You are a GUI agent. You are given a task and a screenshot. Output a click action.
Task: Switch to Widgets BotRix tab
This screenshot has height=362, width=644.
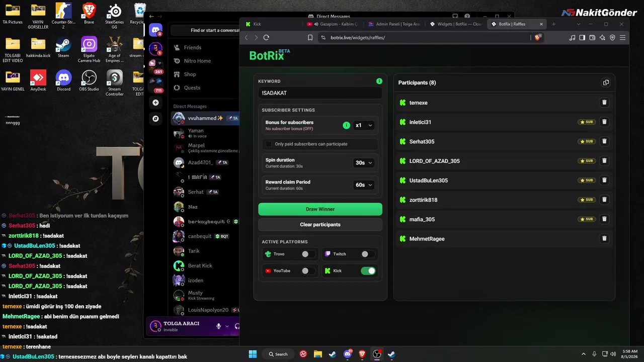pyautogui.click(x=456, y=24)
